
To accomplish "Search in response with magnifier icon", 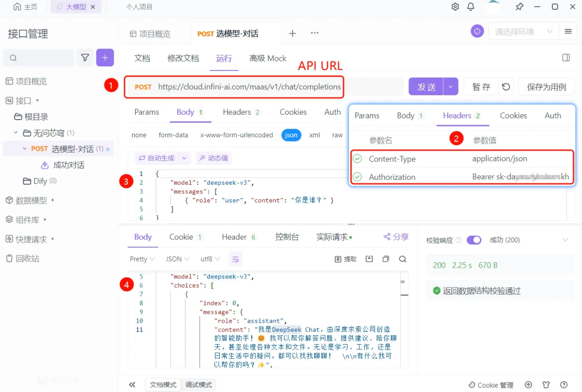I will coord(403,259).
